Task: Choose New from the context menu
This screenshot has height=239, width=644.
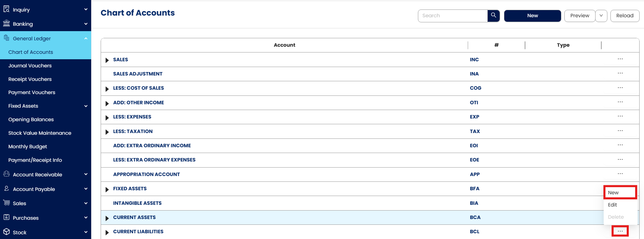Action: (x=620, y=192)
